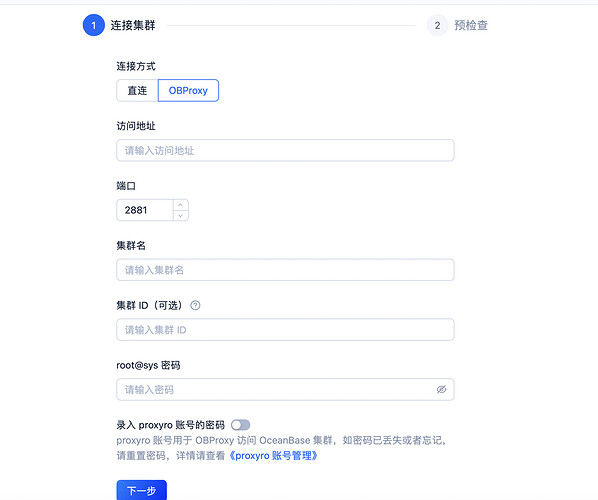Image resolution: width=598 pixels, height=500 pixels.
Task: Click the 访问地址 input field
Action: tap(285, 150)
